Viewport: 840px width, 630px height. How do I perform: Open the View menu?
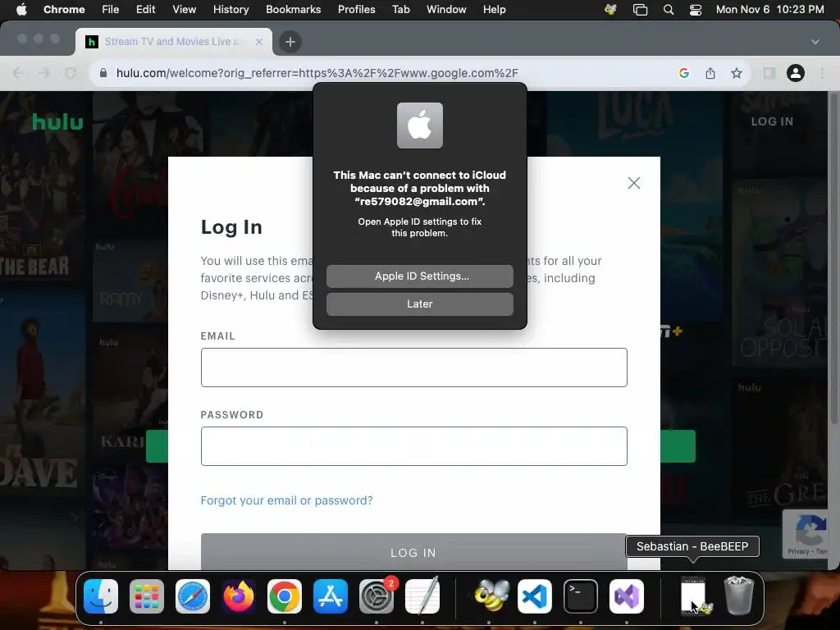click(184, 10)
